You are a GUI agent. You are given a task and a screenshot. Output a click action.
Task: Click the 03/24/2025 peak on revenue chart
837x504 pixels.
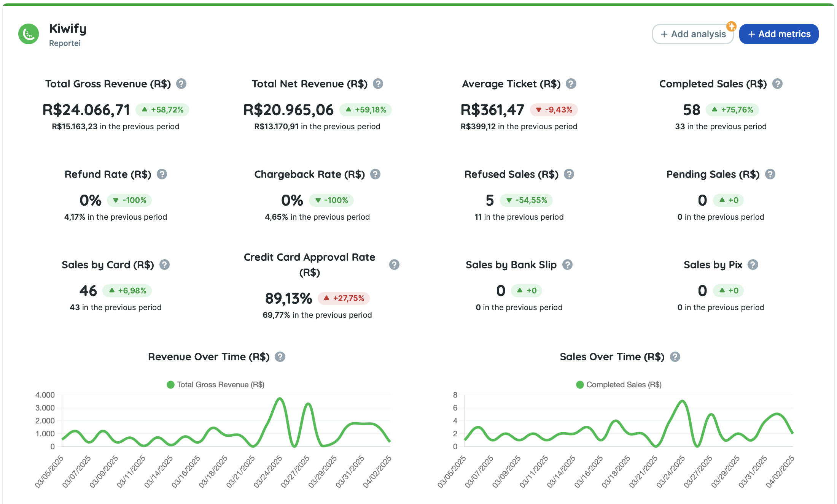pos(280,398)
